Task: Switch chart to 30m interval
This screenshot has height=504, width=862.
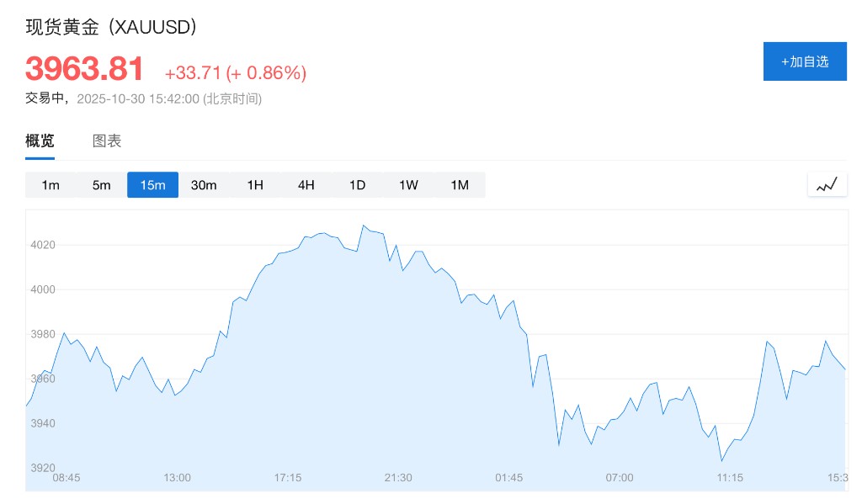Action: [x=204, y=185]
